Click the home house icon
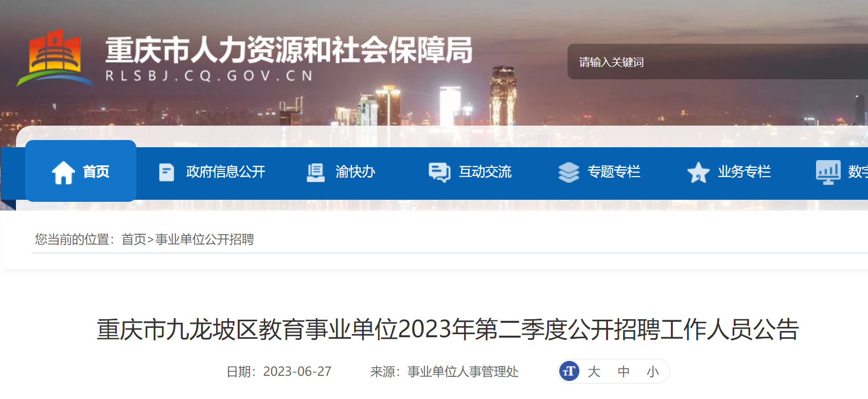The height and width of the screenshot is (399, 868). (64, 172)
